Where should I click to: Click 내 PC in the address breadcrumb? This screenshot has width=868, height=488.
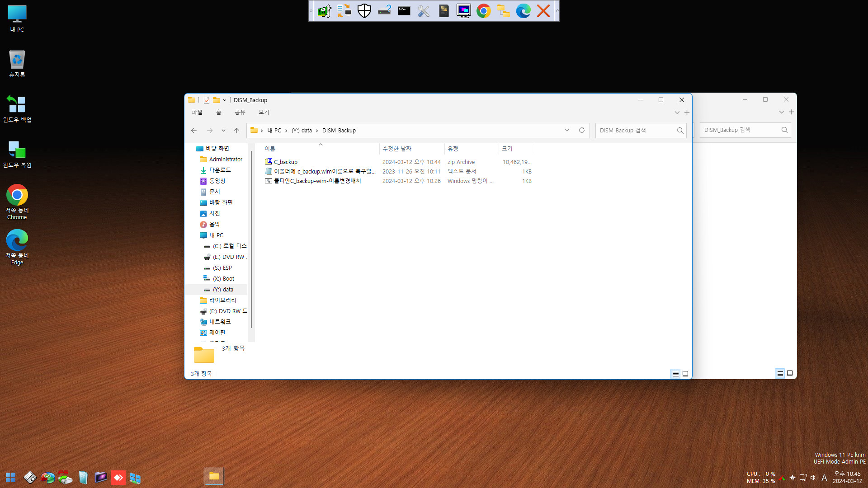click(274, 131)
